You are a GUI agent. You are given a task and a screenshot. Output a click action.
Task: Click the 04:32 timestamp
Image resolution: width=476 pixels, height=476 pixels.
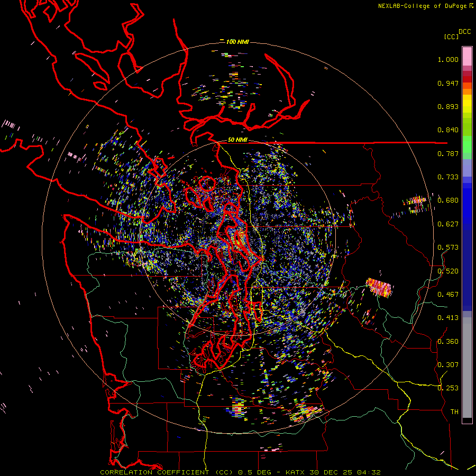coord(369,472)
